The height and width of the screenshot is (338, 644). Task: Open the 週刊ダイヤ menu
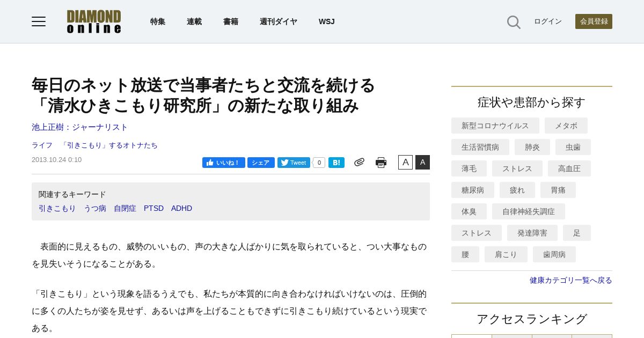(279, 21)
